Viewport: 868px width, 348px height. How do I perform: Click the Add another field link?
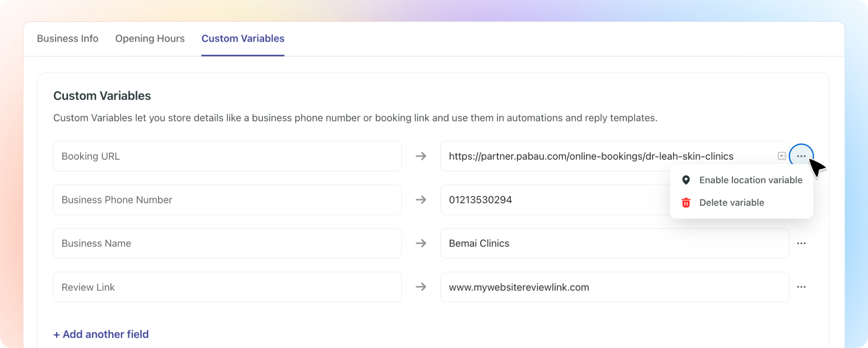click(x=101, y=334)
